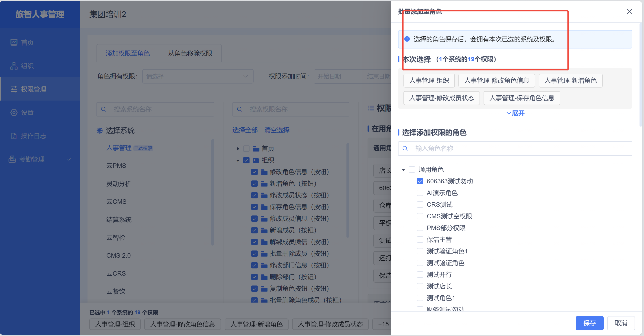The image size is (644, 336).
Task: Check the CMS测试空权限 checkbox
Action: coord(420,216)
